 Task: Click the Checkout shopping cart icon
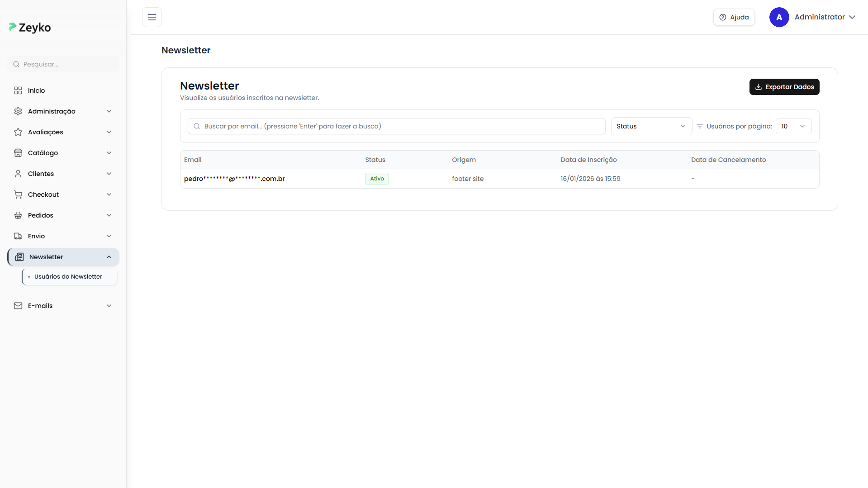18,194
